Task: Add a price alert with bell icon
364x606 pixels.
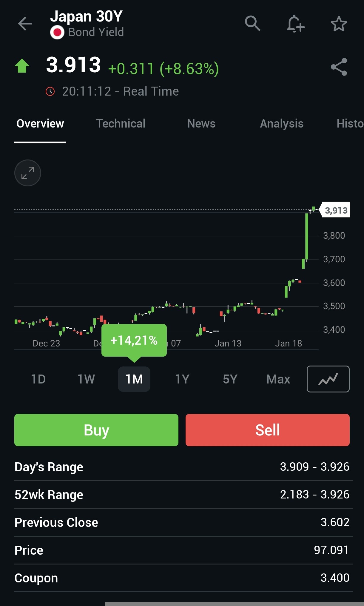Action: 295,24
